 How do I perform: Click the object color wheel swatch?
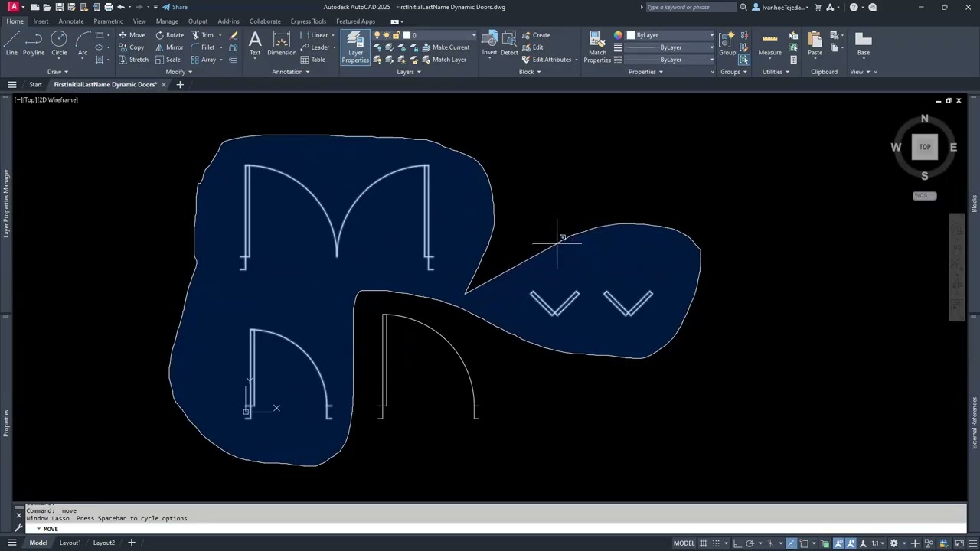coord(618,35)
